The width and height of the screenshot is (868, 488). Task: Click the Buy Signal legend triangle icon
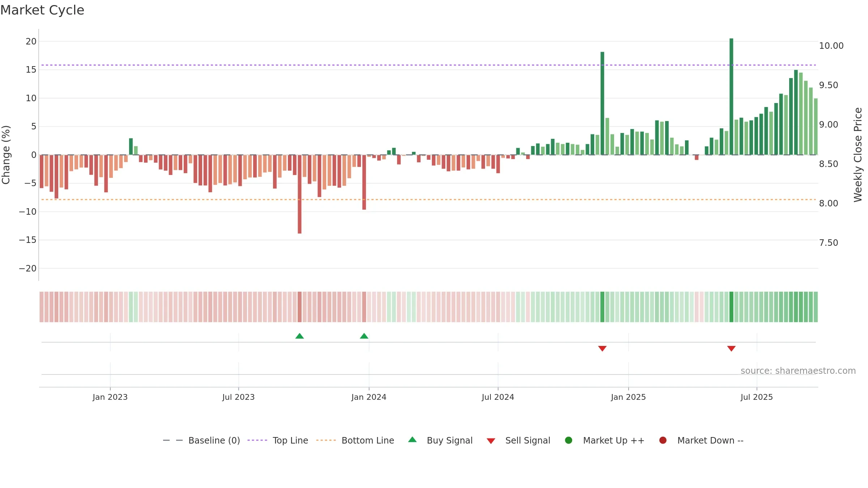click(x=412, y=440)
